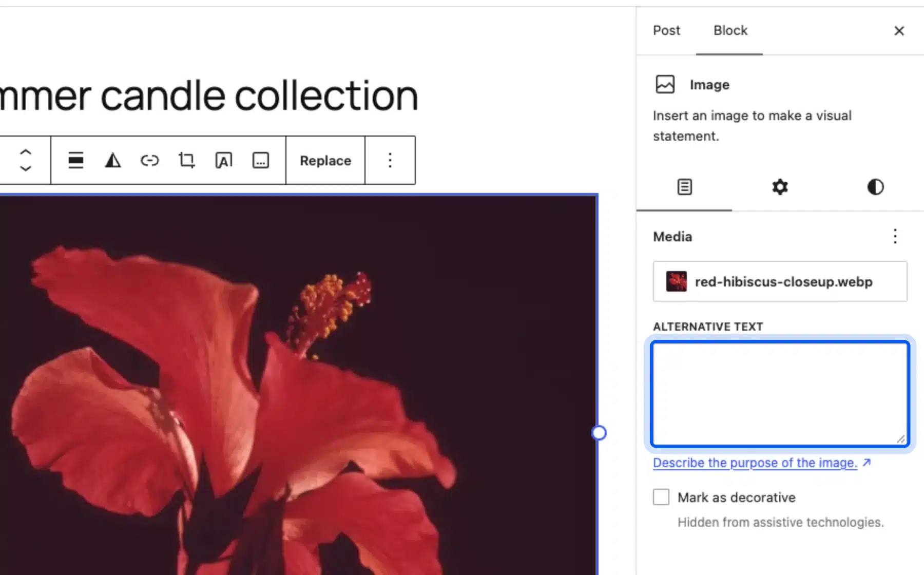The width and height of the screenshot is (924, 575).
Task: Click the Add caption toolbar icon
Action: pyautogui.click(x=261, y=161)
